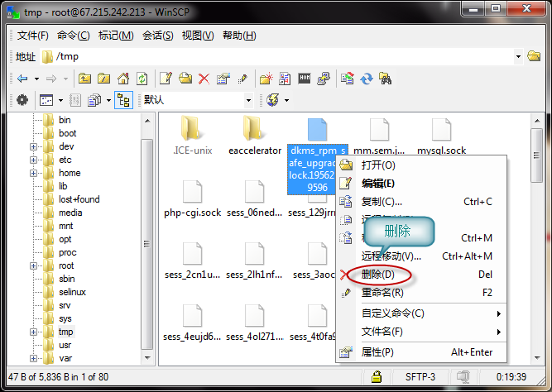This screenshot has height=392, width=552.
Task: Click the file panel vertical scrollbar
Action: point(536,240)
